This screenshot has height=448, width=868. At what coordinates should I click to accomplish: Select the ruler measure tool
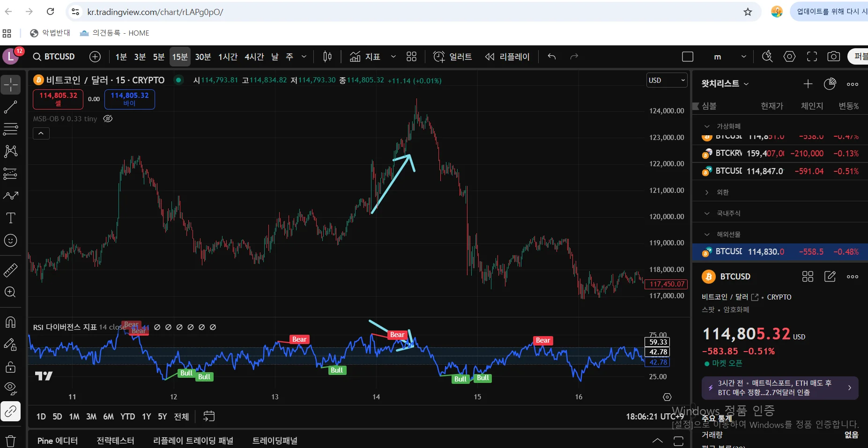[10, 270]
